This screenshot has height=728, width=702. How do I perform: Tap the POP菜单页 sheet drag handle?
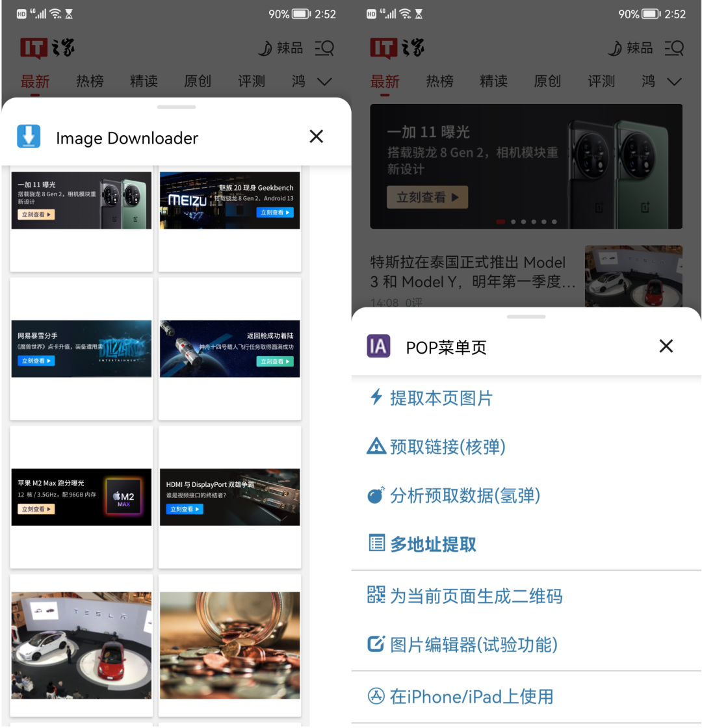(x=526, y=317)
